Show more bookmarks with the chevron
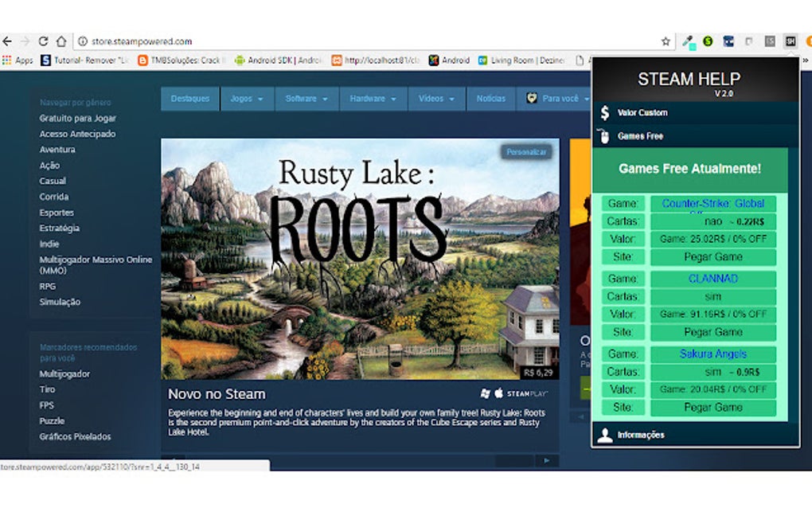Image resolution: width=812 pixels, height=508 pixels. coord(806,60)
